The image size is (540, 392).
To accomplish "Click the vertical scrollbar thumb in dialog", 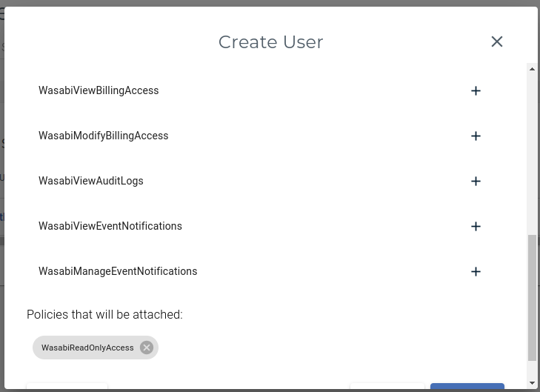I will tap(532, 298).
